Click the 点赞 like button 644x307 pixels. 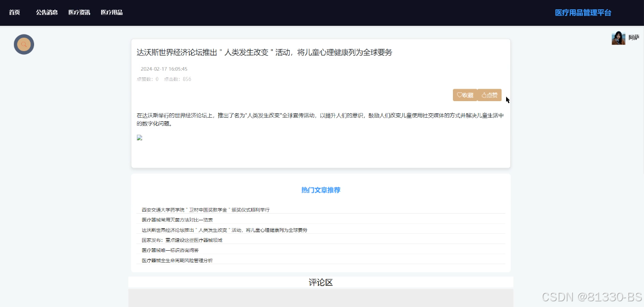tap(490, 95)
